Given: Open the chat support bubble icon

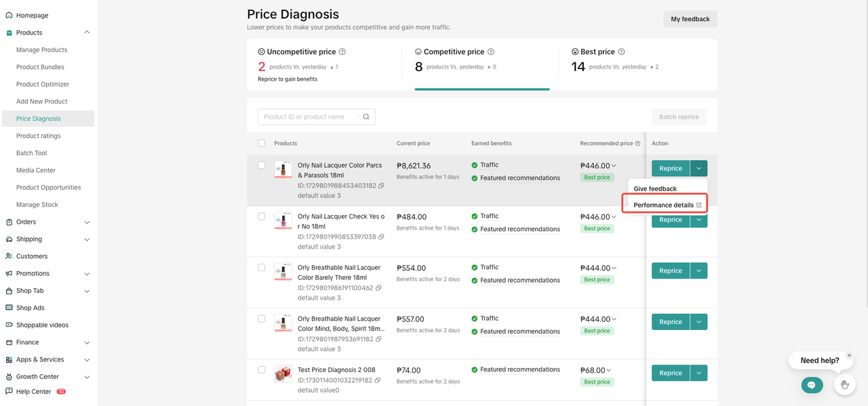Looking at the screenshot, I should 812,384.
